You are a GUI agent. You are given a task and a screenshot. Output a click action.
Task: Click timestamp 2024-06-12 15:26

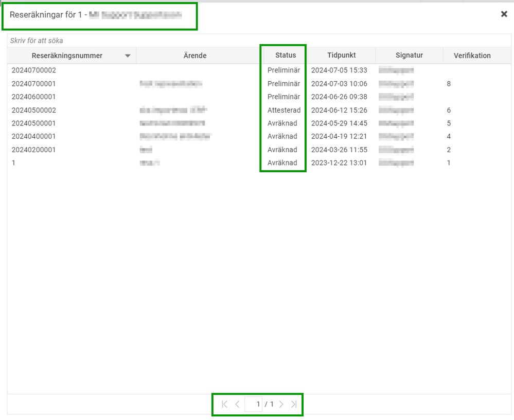(339, 110)
